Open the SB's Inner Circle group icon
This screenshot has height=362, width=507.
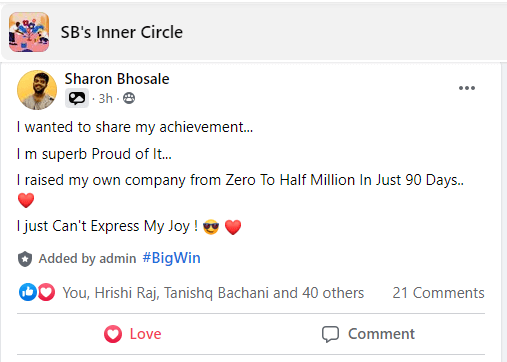pyautogui.click(x=29, y=32)
